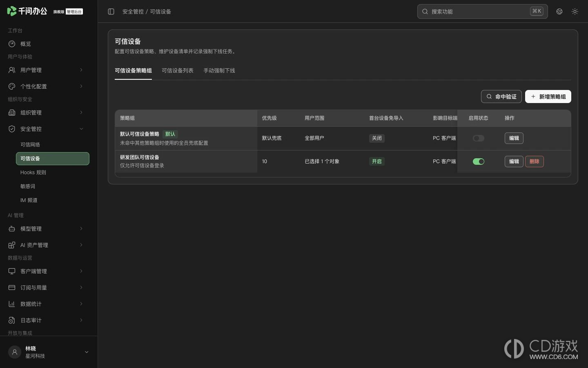The height and width of the screenshot is (368, 588).
Task: Delete the 研发团队可信设备 policy group
Action: (x=535, y=162)
